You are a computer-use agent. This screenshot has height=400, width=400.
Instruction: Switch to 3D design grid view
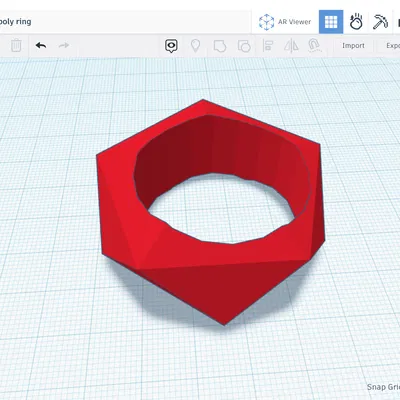pyautogui.click(x=331, y=22)
